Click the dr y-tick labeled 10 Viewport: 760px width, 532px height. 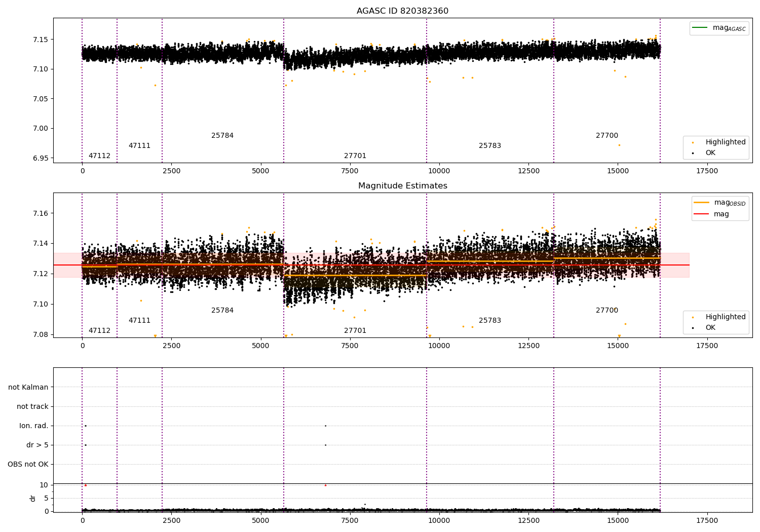(44, 485)
